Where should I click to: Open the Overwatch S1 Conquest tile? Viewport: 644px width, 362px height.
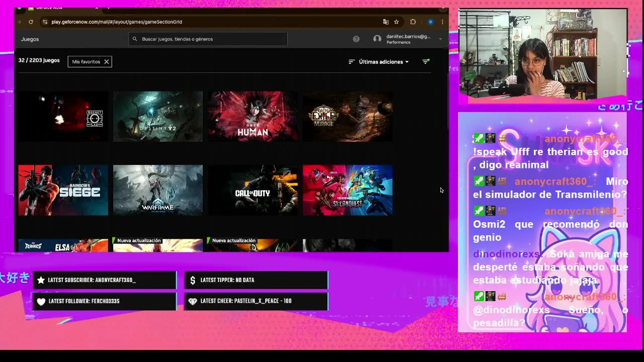pos(348,190)
